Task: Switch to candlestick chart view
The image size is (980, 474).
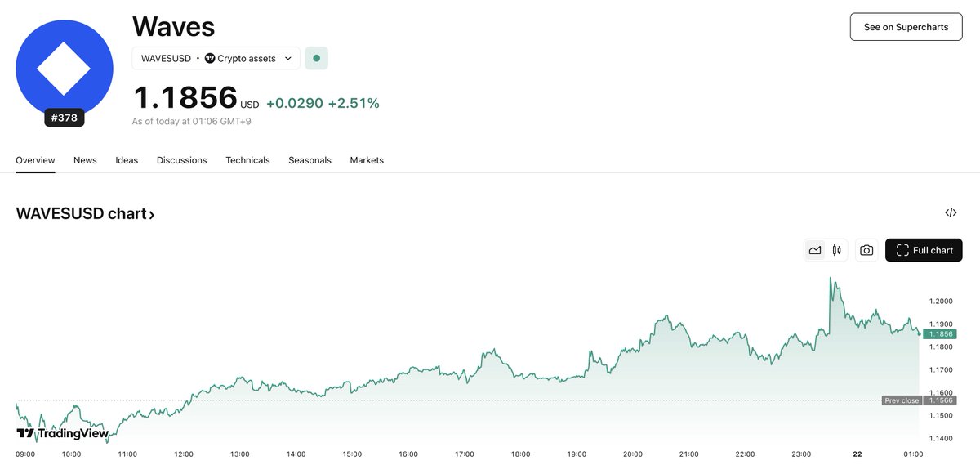Action: coord(836,251)
